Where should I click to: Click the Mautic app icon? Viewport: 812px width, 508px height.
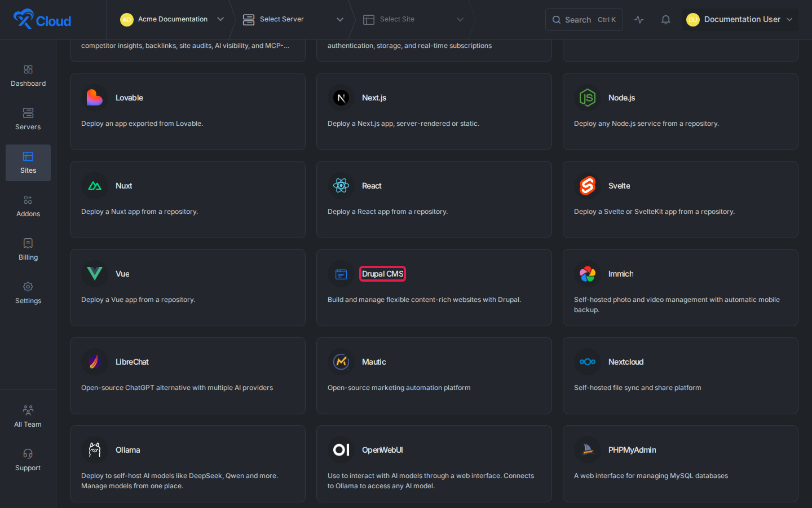click(x=341, y=362)
